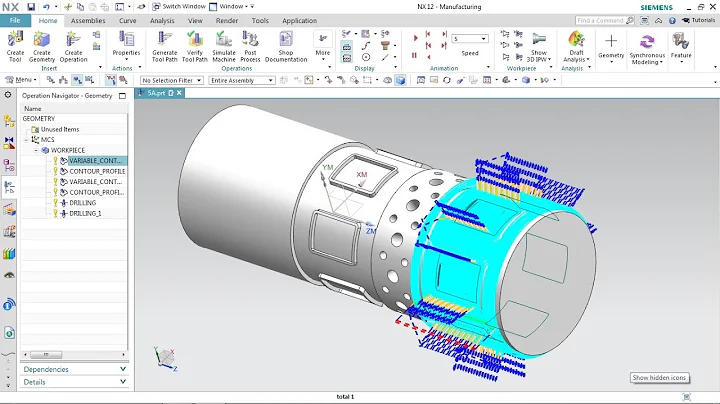Collapse the WORKPIECE tree node

[x=36, y=150]
